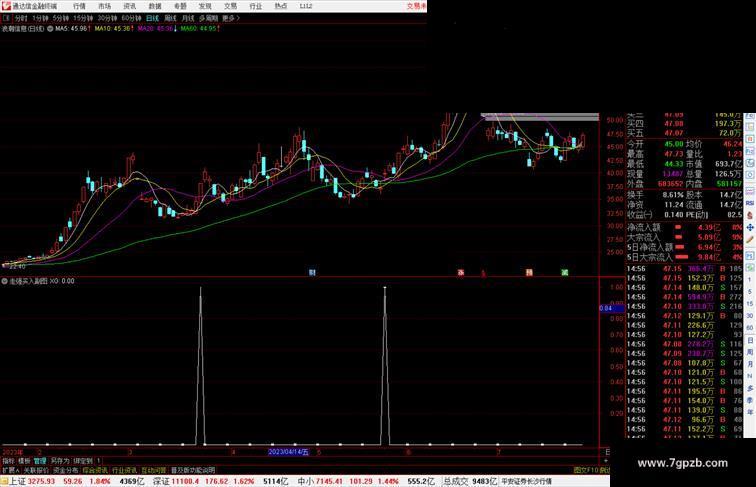
Task: Click the 减 event marker under the chart
Action: coord(565,272)
